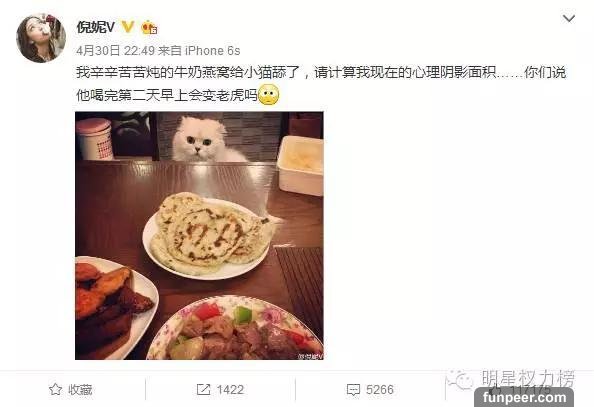Enlarge the cat and dinner photo
Screen dimensions: 594x407
tap(199, 236)
